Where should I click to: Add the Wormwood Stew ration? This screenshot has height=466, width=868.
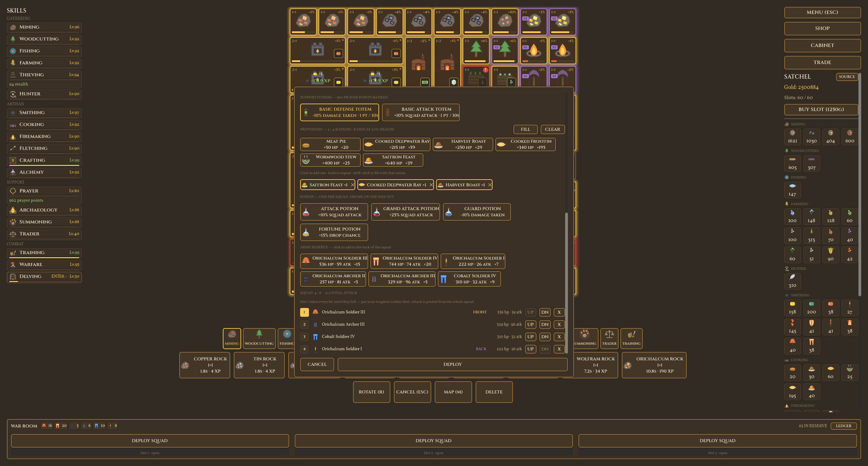[x=330, y=160]
